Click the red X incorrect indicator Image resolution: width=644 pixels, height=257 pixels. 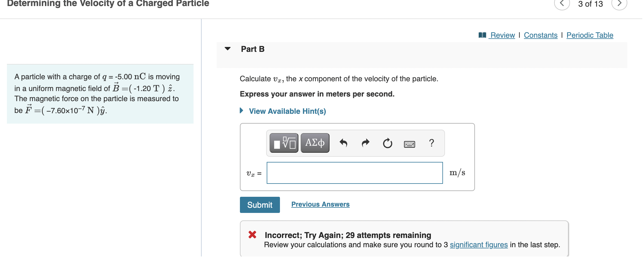coord(252,235)
